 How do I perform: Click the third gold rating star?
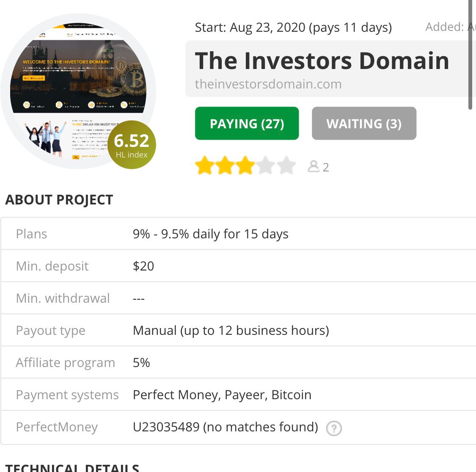245,166
